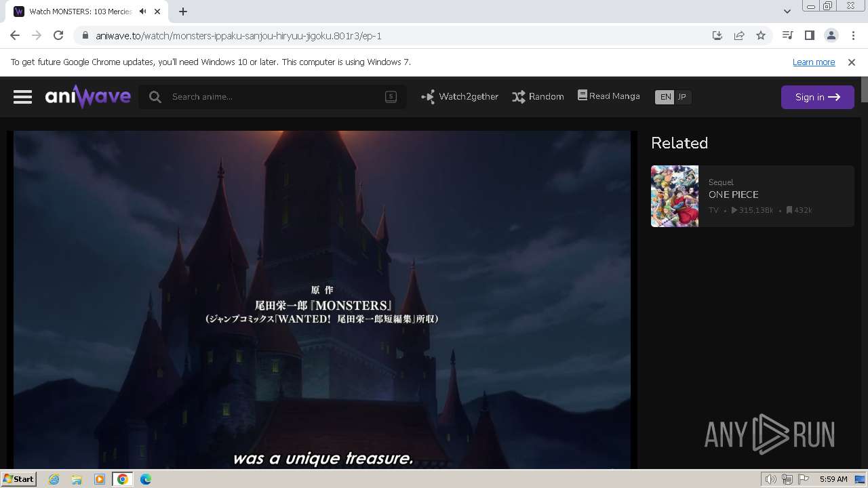
Task: Open the volume tray icon
Action: [x=771, y=479]
